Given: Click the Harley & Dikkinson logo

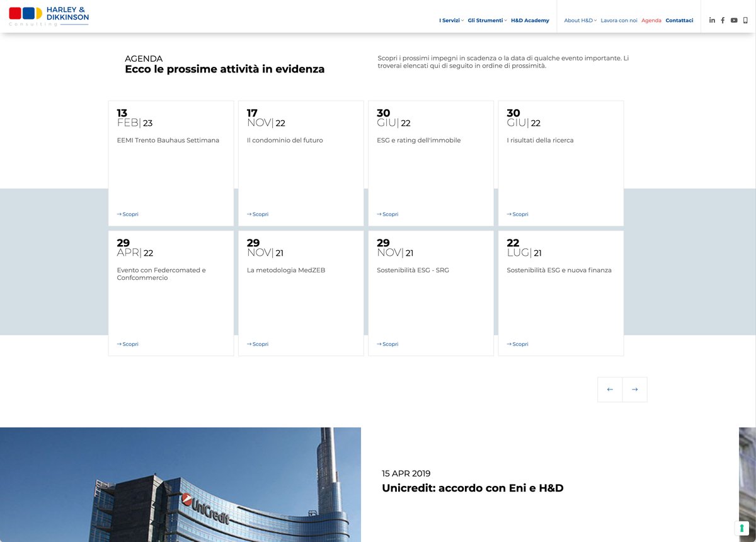Looking at the screenshot, I should pyautogui.click(x=49, y=16).
